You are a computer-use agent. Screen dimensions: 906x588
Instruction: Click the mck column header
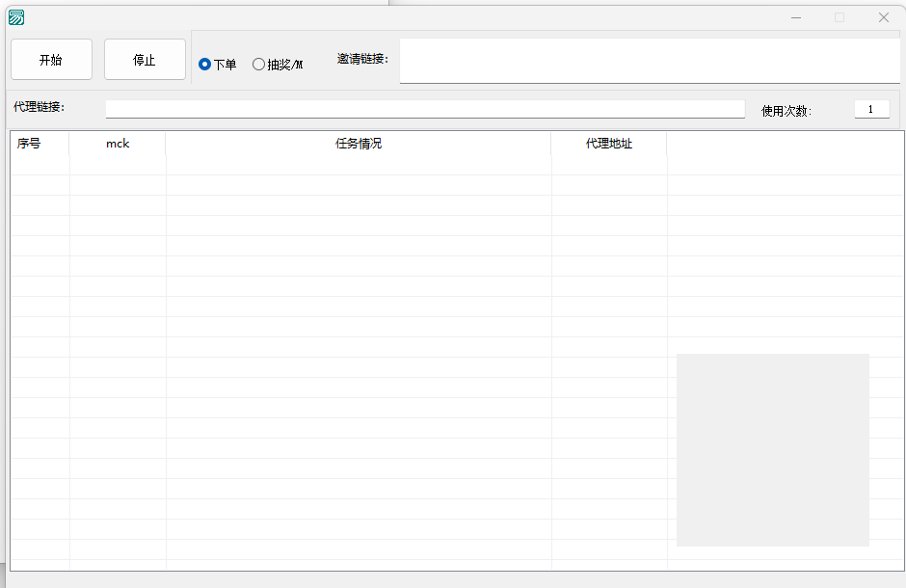(118, 144)
